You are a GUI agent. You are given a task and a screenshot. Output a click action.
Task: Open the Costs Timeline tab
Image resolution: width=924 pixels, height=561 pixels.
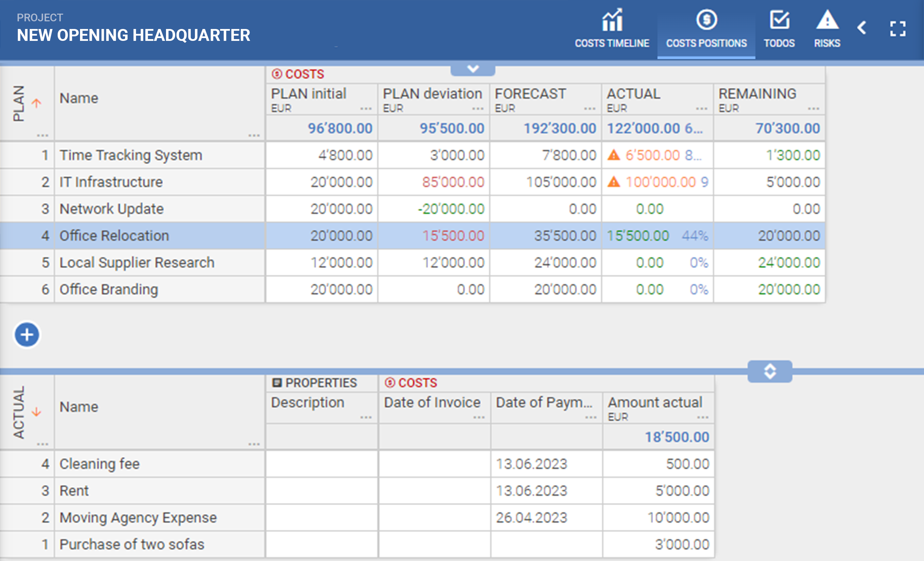pyautogui.click(x=612, y=29)
